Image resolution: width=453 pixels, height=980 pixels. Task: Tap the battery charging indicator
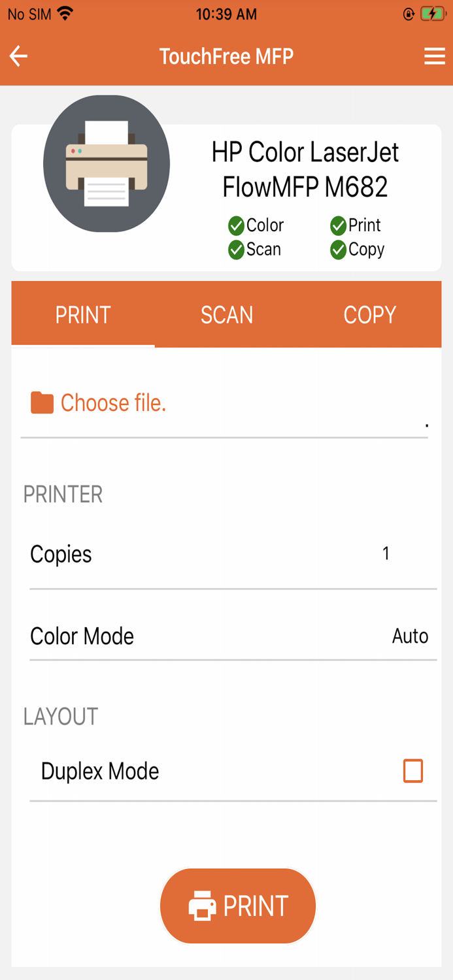click(x=432, y=12)
